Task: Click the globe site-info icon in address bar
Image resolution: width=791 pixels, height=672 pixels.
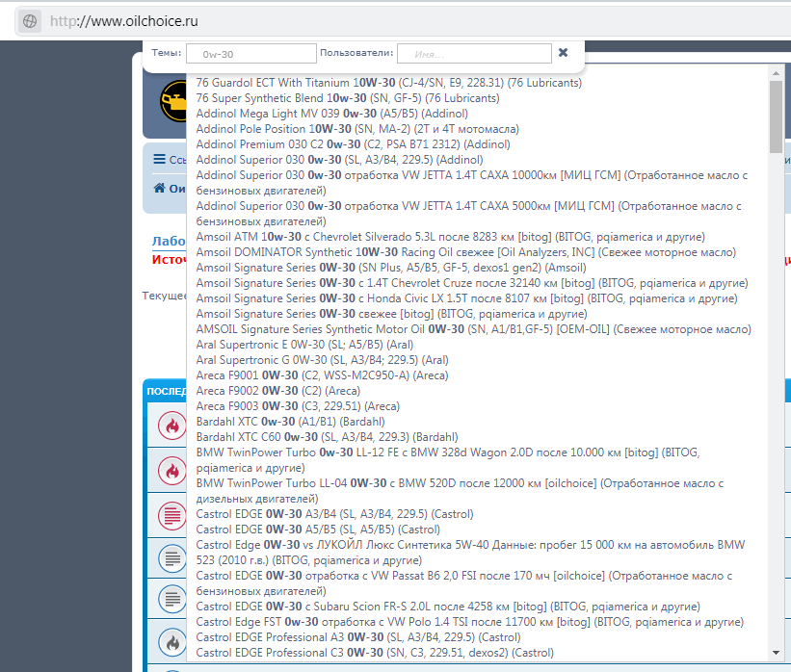Action: click(30, 21)
